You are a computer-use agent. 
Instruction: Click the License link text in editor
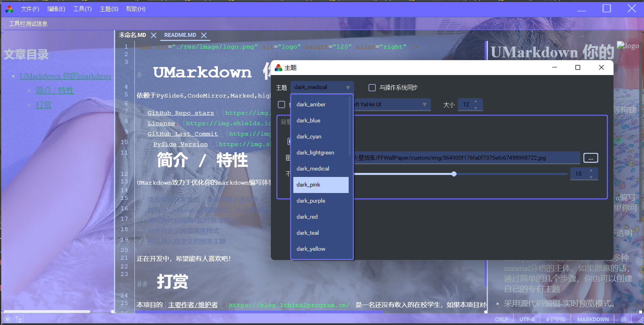tap(161, 124)
